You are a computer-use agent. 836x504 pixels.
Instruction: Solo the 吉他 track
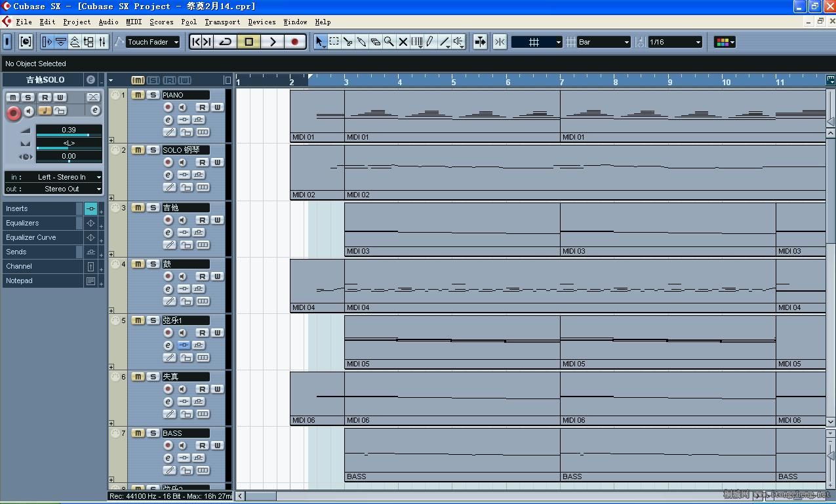click(153, 208)
